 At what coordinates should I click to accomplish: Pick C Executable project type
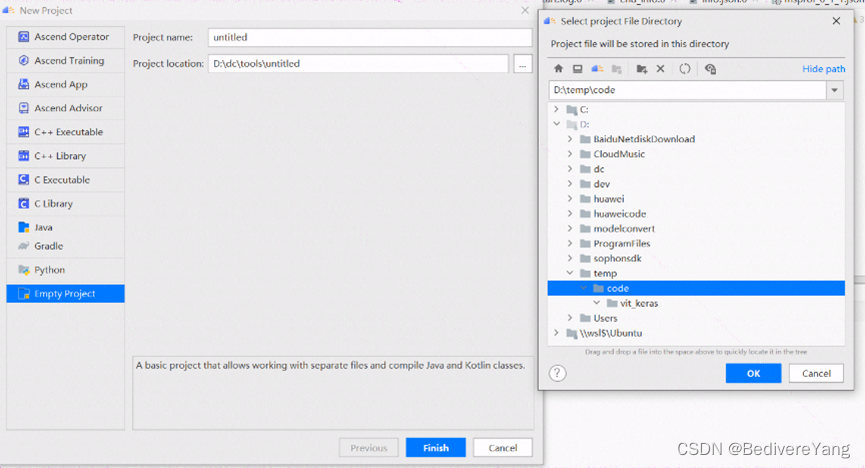click(66, 180)
